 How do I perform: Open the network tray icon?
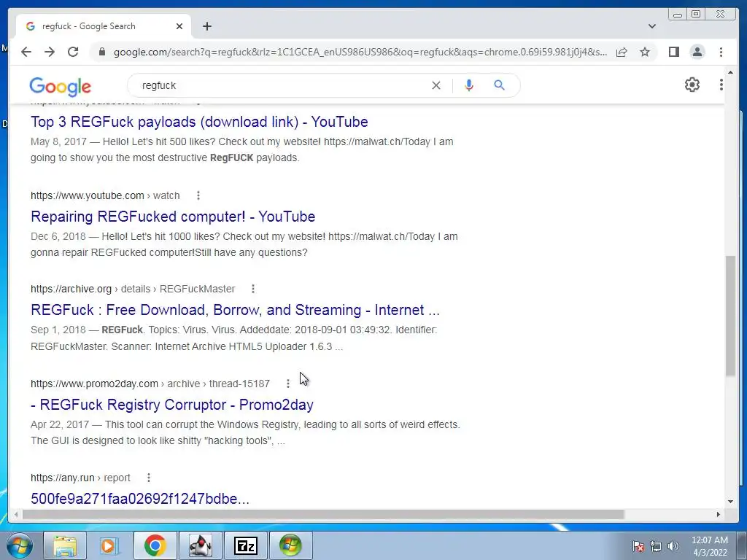coord(656,546)
